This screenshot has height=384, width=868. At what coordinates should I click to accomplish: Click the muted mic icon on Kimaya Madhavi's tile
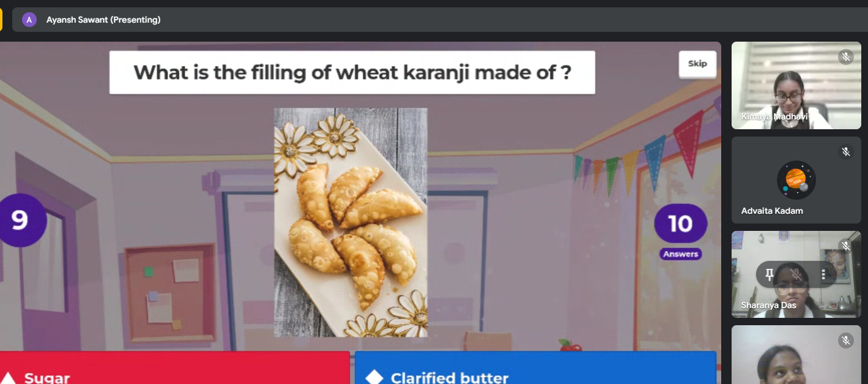pos(846,57)
